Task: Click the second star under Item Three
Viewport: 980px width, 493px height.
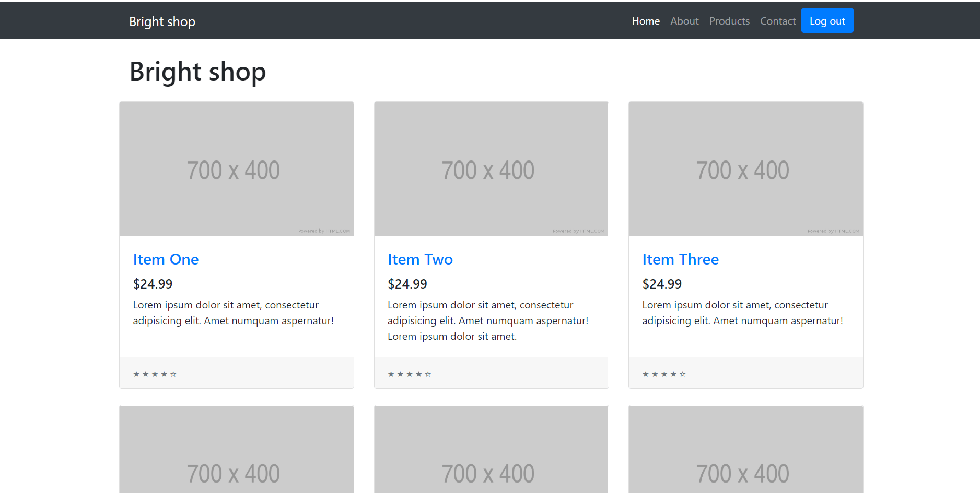Action: (654, 373)
